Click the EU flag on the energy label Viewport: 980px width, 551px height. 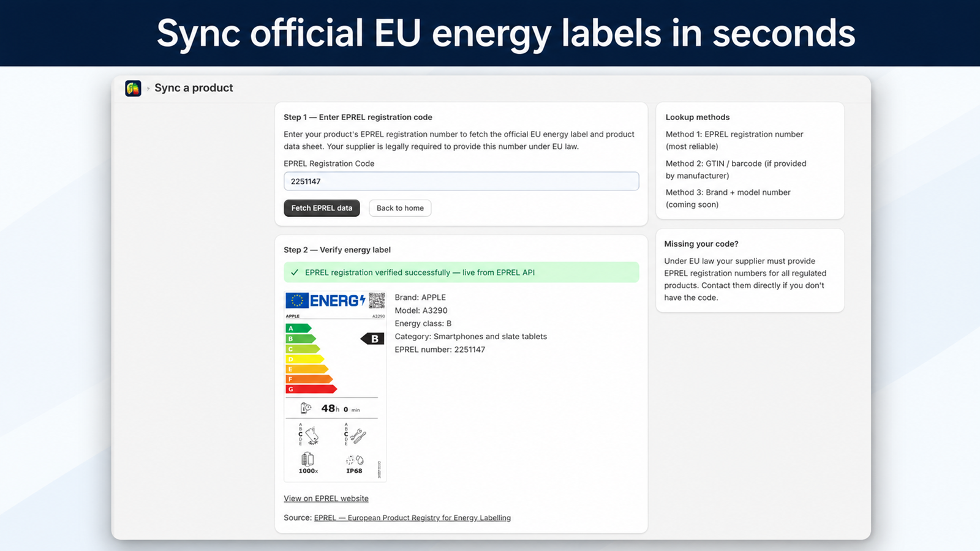[297, 301]
